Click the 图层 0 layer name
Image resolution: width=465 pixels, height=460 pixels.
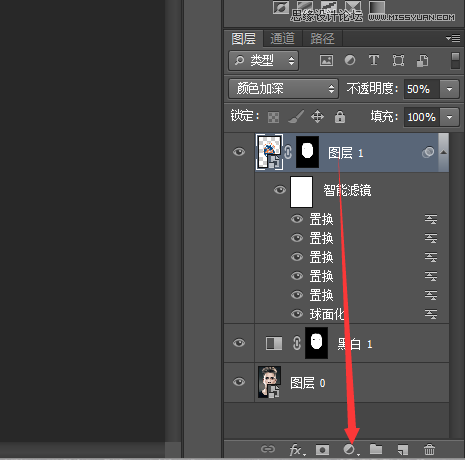(307, 383)
